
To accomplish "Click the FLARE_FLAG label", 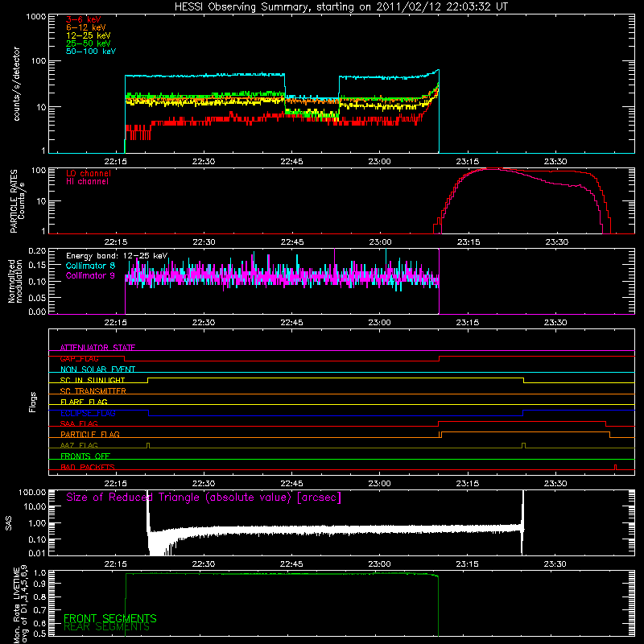I will (84, 402).
